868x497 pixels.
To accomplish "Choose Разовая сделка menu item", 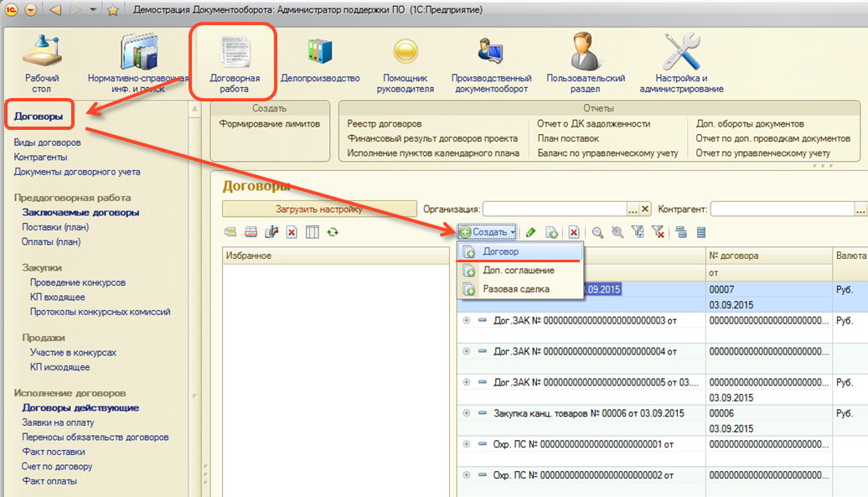I will click(x=516, y=289).
